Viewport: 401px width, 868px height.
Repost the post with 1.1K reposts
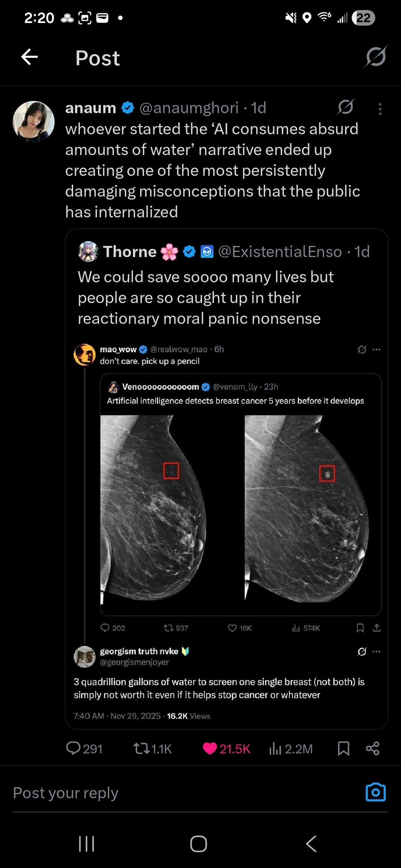click(x=141, y=748)
